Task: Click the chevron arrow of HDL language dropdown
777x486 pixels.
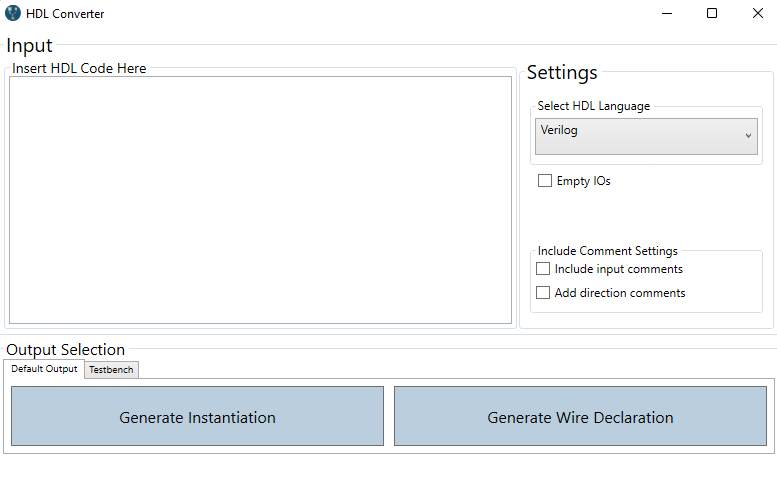Action: pyautogui.click(x=748, y=136)
